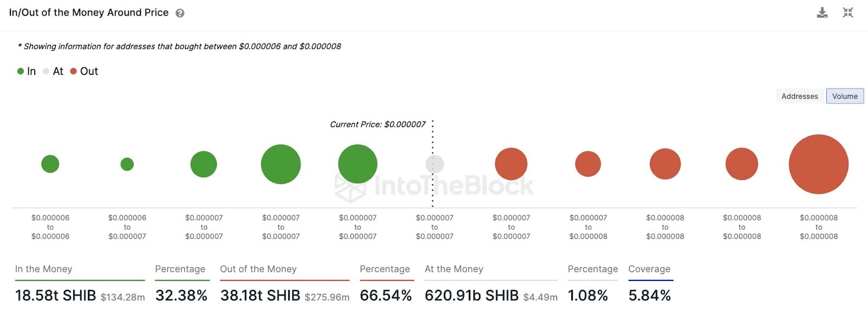Click the gray At the Money bubble
868x321 pixels.
[x=435, y=164]
